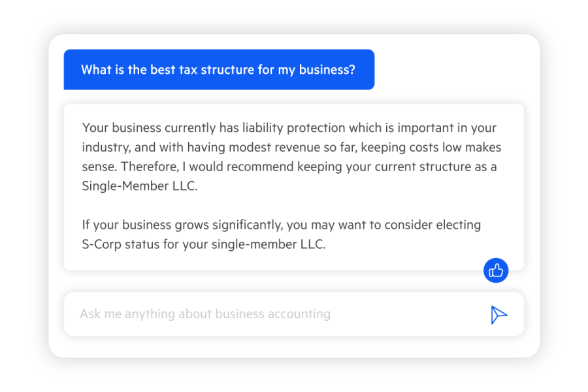
Task: Click the 'sense. Therefore, I would recommend' line
Action: [x=289, y=167]
